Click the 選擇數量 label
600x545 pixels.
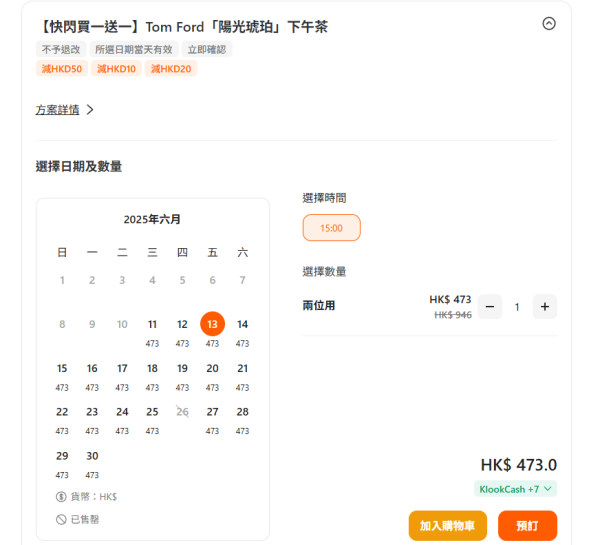click(324, 272)
